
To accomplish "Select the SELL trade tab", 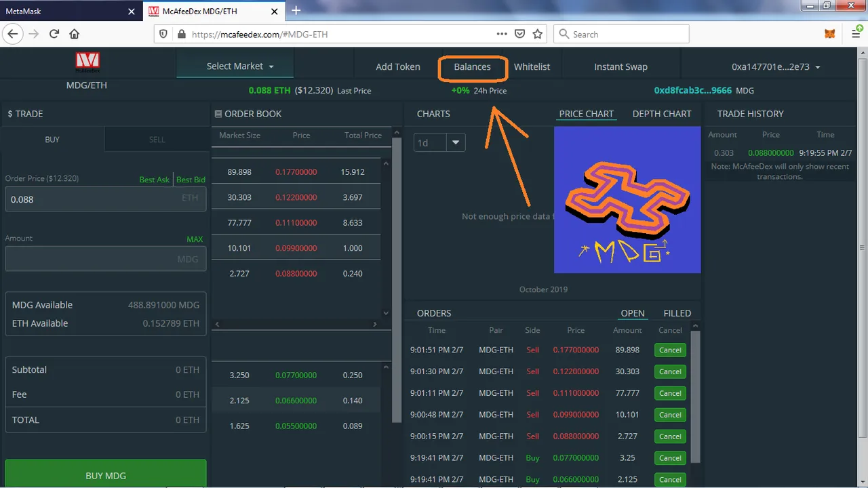I will coord(157,139).
